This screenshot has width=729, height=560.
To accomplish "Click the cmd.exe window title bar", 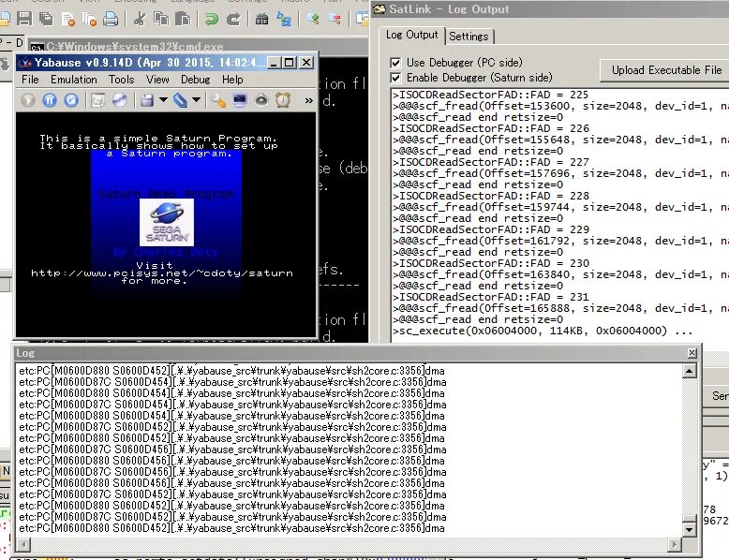I will tap(198, 47).
